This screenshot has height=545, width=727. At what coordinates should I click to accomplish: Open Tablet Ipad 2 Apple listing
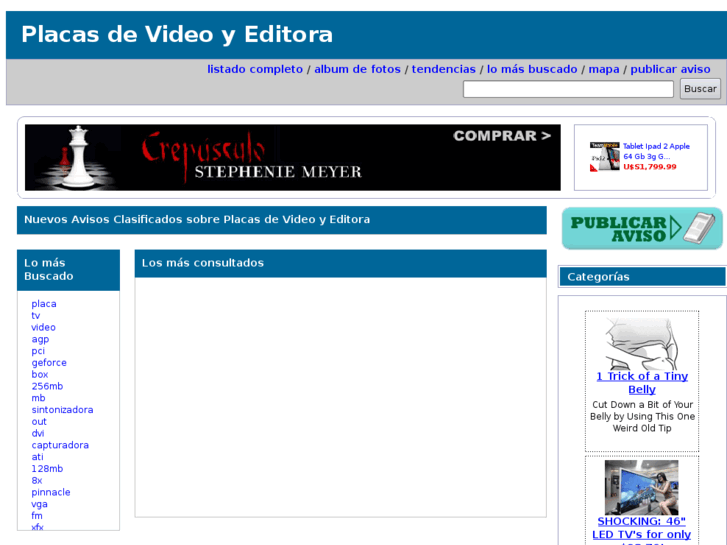click(656, 151)
